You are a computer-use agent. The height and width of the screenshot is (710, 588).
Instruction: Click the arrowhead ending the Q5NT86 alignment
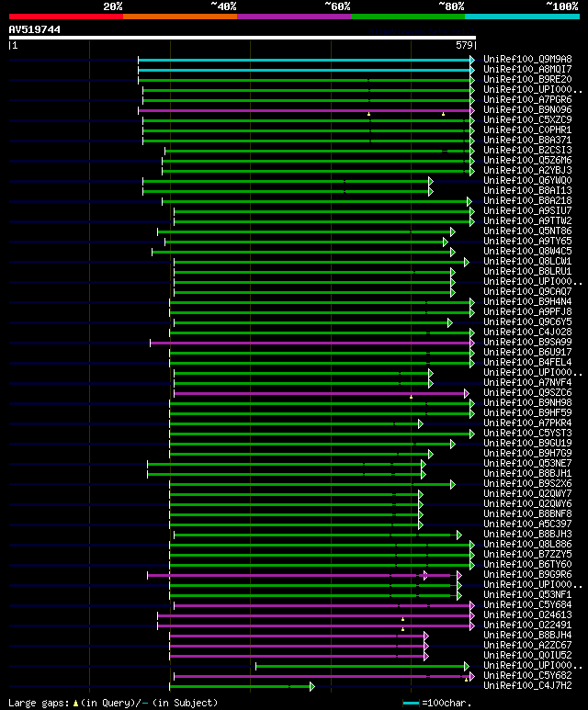453,231
